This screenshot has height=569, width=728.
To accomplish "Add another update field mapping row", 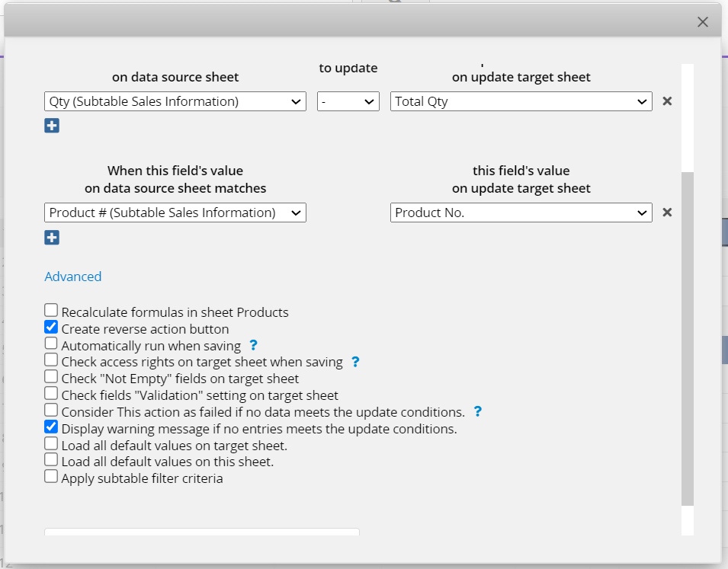I will point(52,126).
